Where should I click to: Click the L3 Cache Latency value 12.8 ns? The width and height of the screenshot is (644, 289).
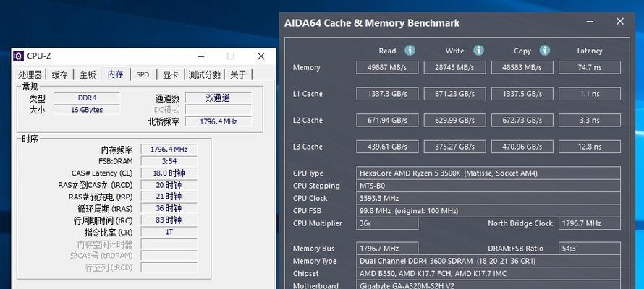click(590, 147)
